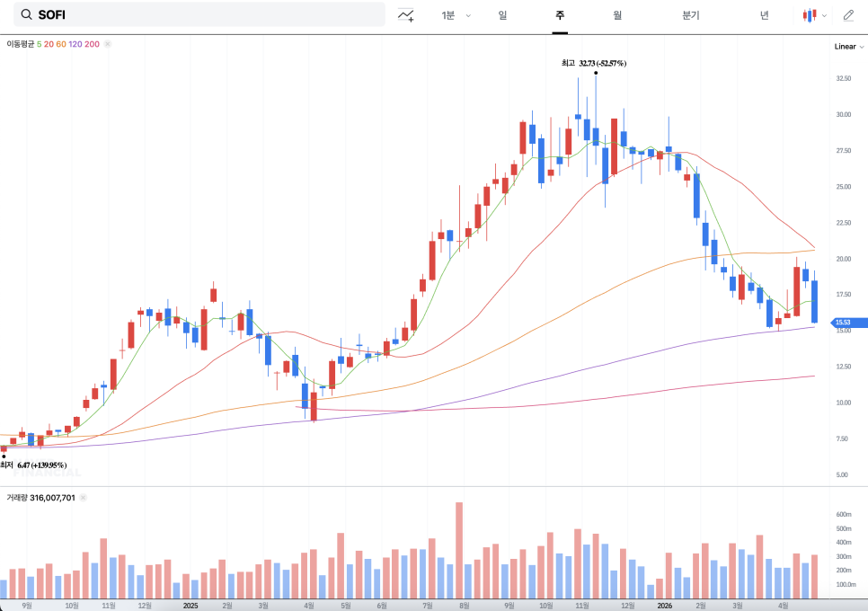Click the lowest price marker dot
Viewport: 868px width, 611px height.
coord(4,456)
